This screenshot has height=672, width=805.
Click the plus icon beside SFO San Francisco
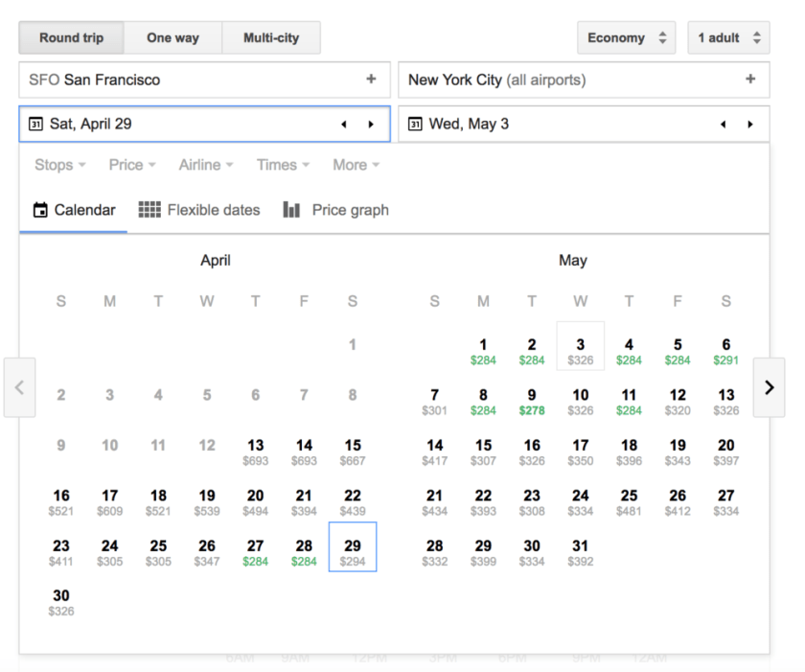coord(371,80)
